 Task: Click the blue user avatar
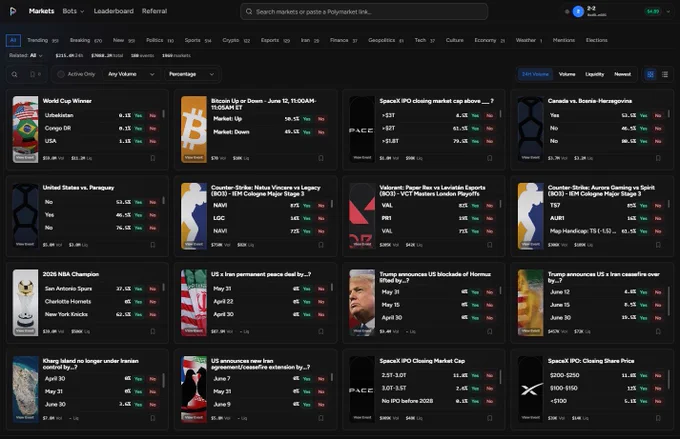(578, 12)
